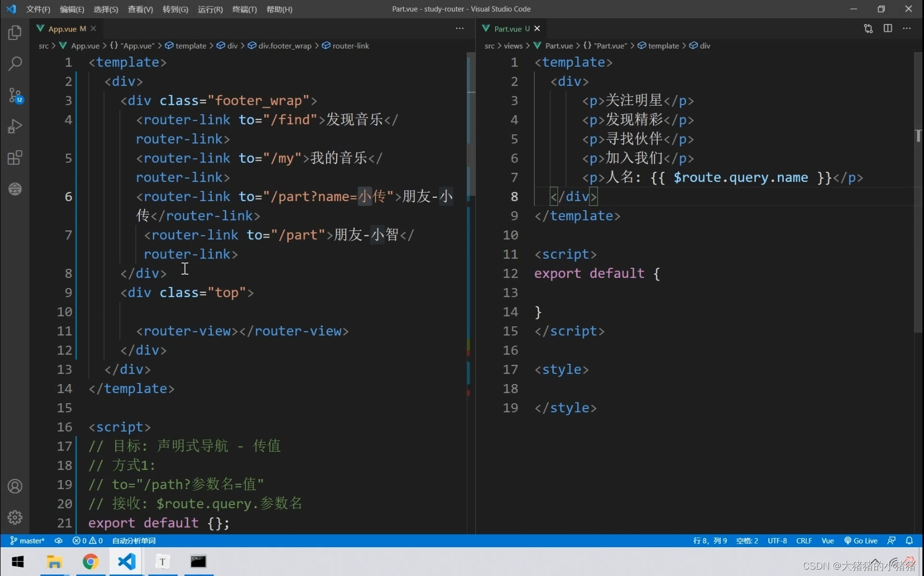The image size is (924, 576).
Task: Open 运行(R) menu
Action: click(210, 9)
